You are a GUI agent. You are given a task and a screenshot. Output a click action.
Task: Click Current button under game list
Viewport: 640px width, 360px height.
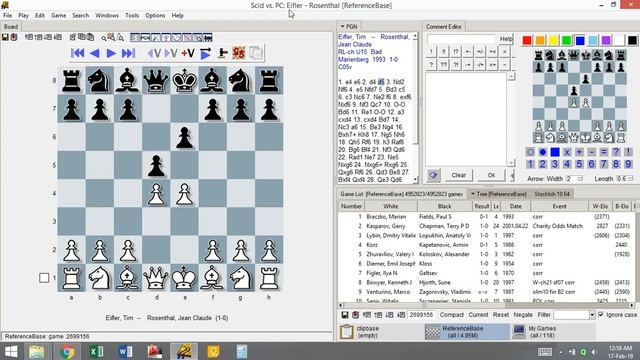pos(478,315)
